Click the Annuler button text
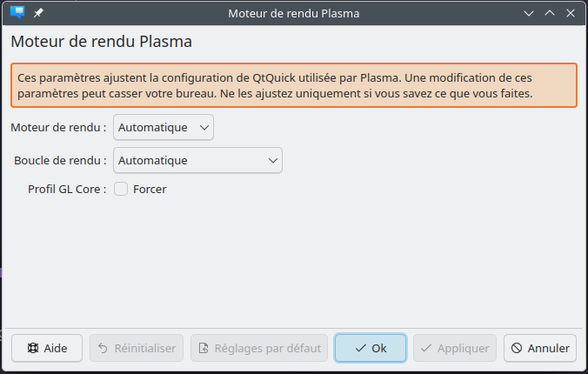 tap(549, 348)
